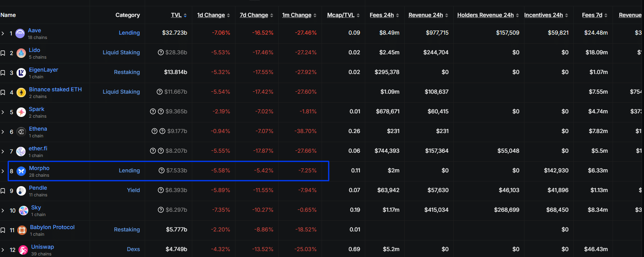Click the help icon next to Binance staked ETH TVL
The image size is (644, 257).
160,92
